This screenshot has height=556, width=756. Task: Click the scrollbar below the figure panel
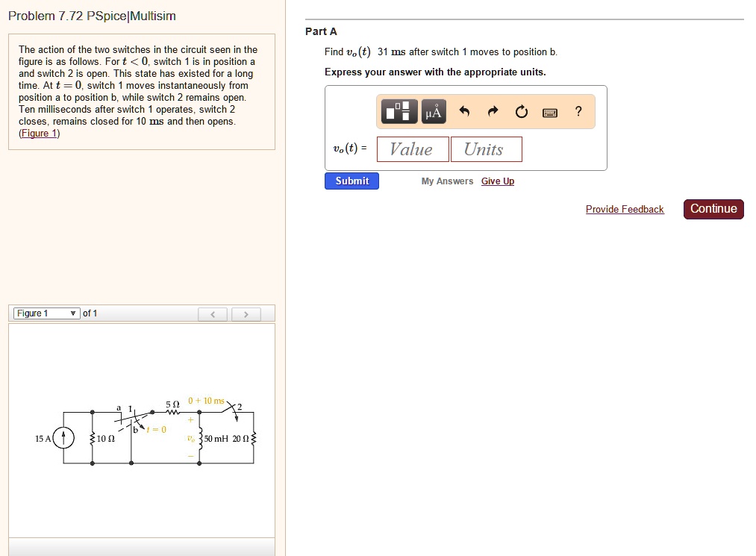pos(142,550)
